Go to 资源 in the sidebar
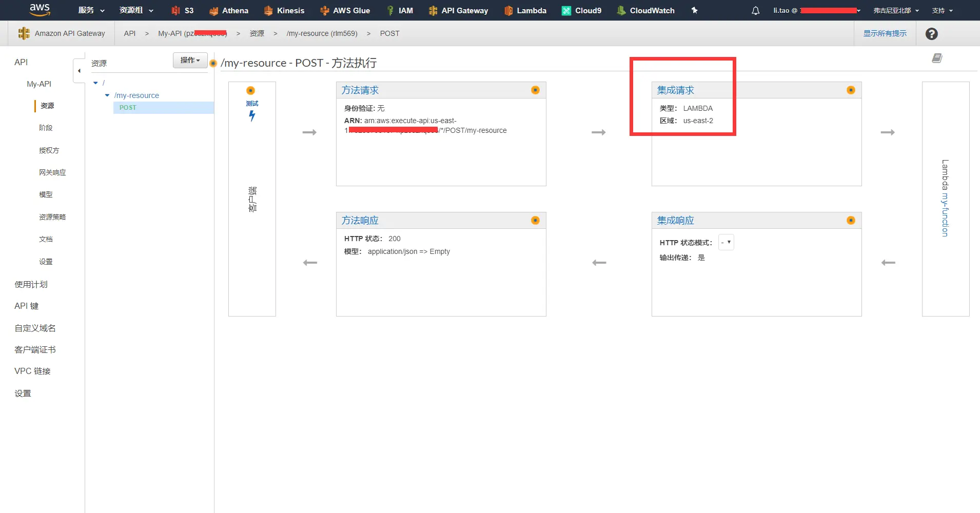 pos(47,106)
